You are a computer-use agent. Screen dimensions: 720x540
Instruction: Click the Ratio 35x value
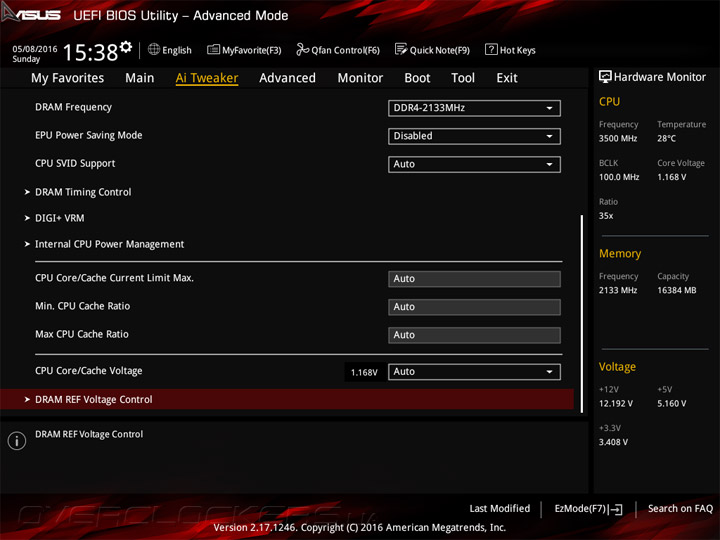point(606,215)
